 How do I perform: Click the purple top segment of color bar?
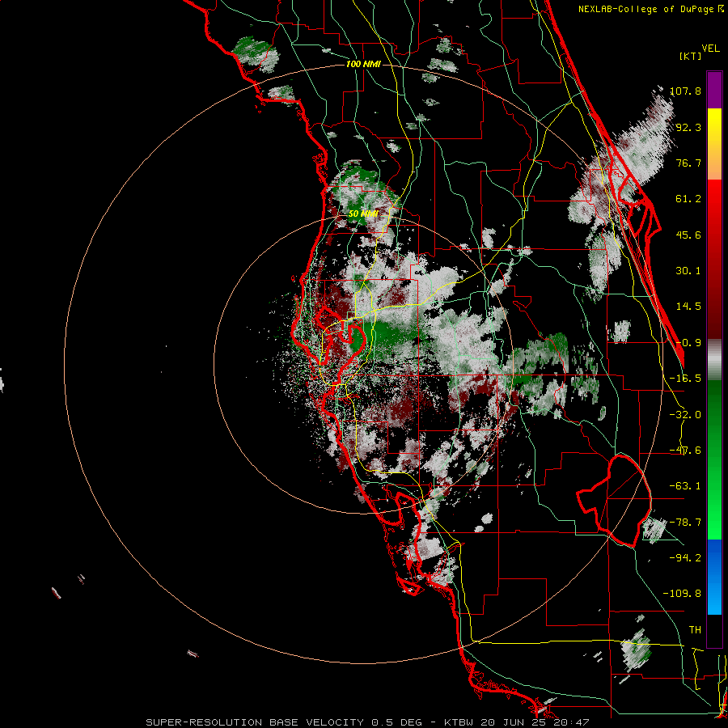[714, 90]
